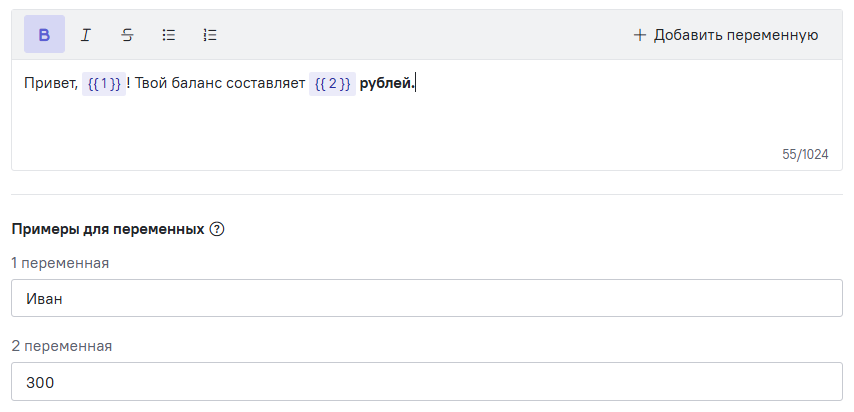Viewport: 854px width, 412px height.
Task: Select the {{2}} variable chip
Action: pyautogui.click(x=332, y=83)
